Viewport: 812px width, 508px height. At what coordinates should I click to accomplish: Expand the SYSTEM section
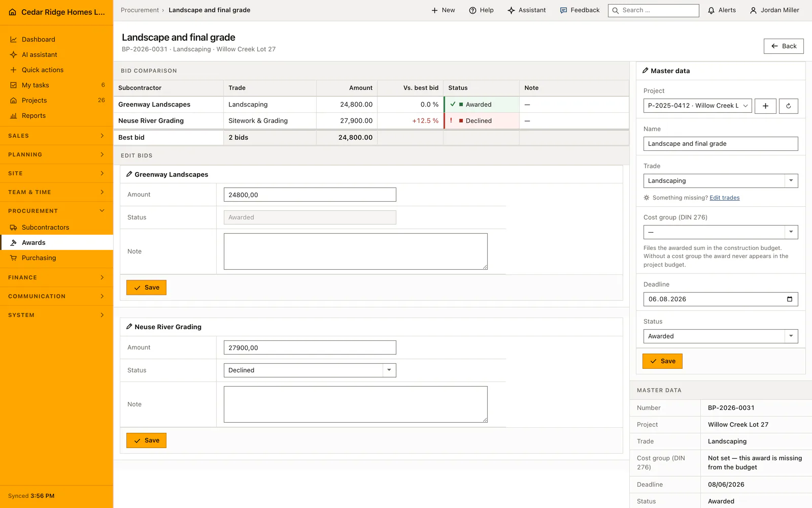click(56, 315)
